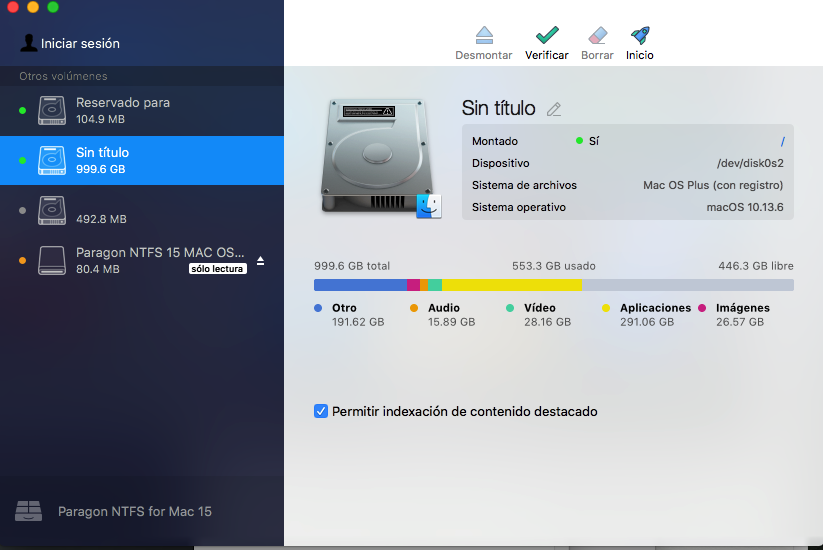Click the Paragon NTFS for Mac 15 footer text
The image size is (823, 550).
135,511
